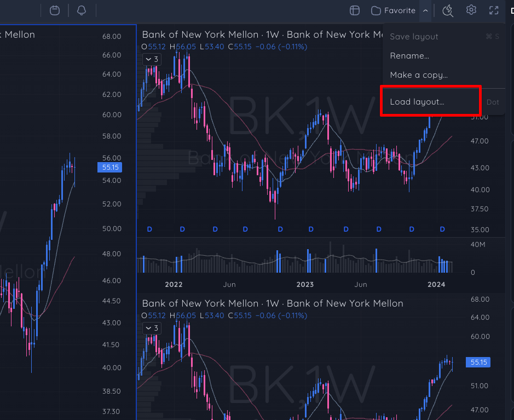The height and width of the screenshot is (420, 514).
Task: Click the bottom chart's −0.06 (−0.11%) change value
Action: (281, 316)
